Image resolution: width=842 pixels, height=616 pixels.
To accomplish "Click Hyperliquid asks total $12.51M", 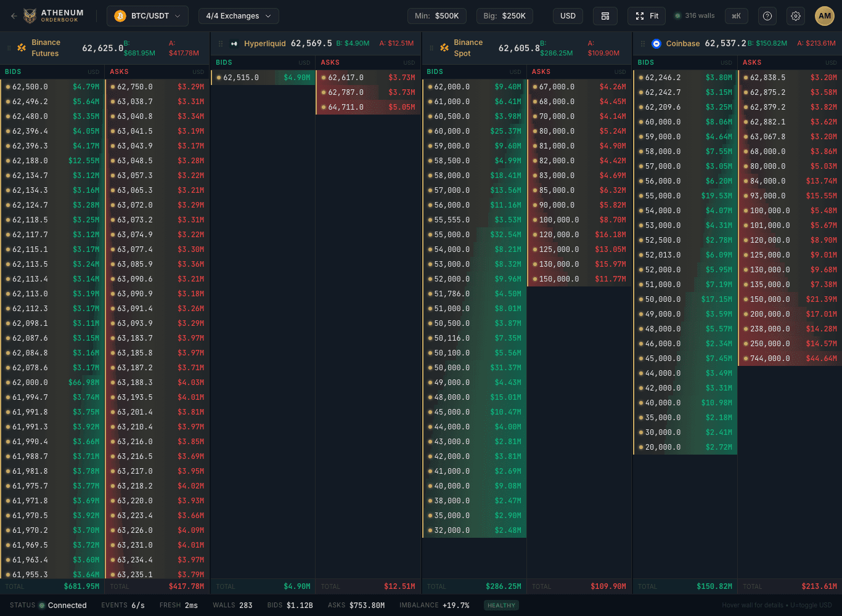I will (399, 586).
